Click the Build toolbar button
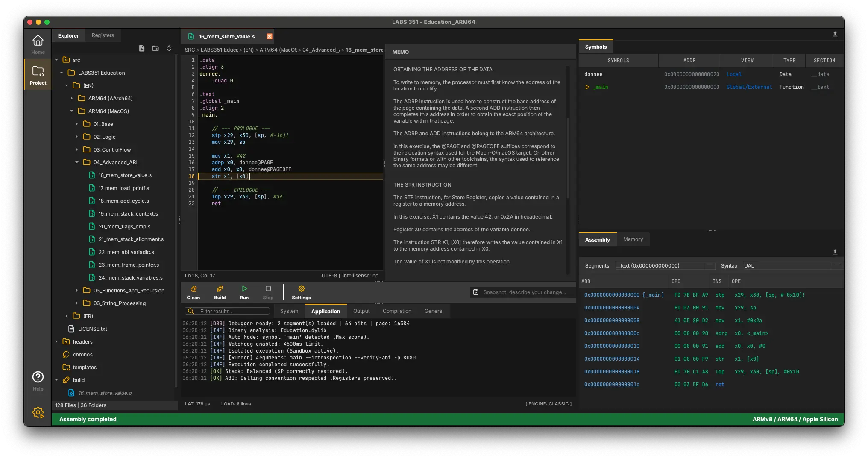 220,292
